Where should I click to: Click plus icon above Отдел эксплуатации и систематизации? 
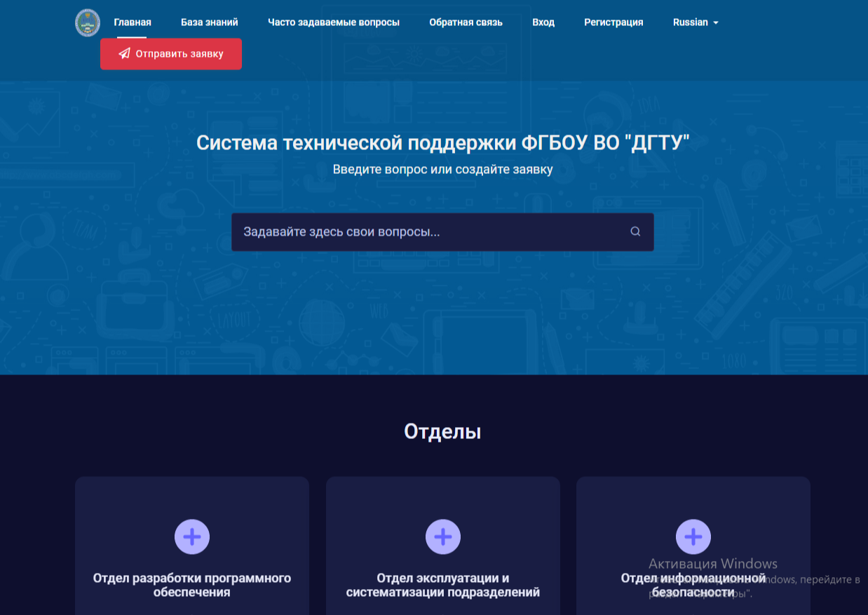pos(443,537)
